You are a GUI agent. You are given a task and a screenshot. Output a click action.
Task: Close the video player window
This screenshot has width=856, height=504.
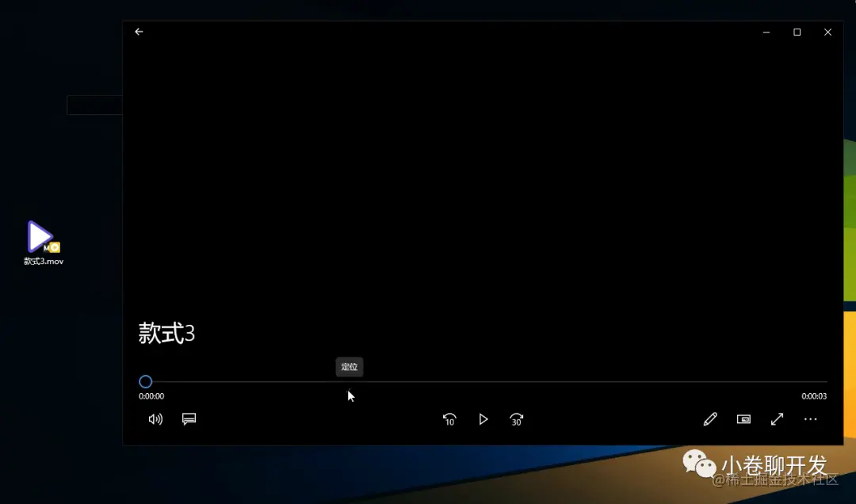coord(827,32)
